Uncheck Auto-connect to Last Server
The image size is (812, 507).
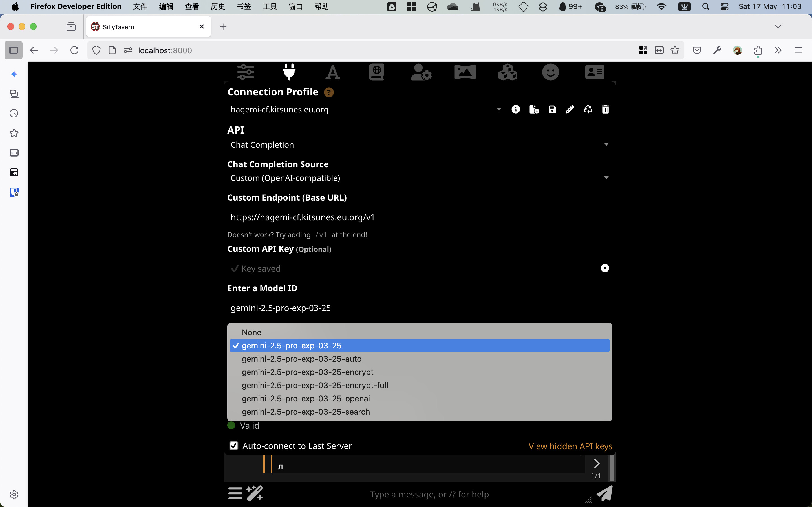click(234, 446)
